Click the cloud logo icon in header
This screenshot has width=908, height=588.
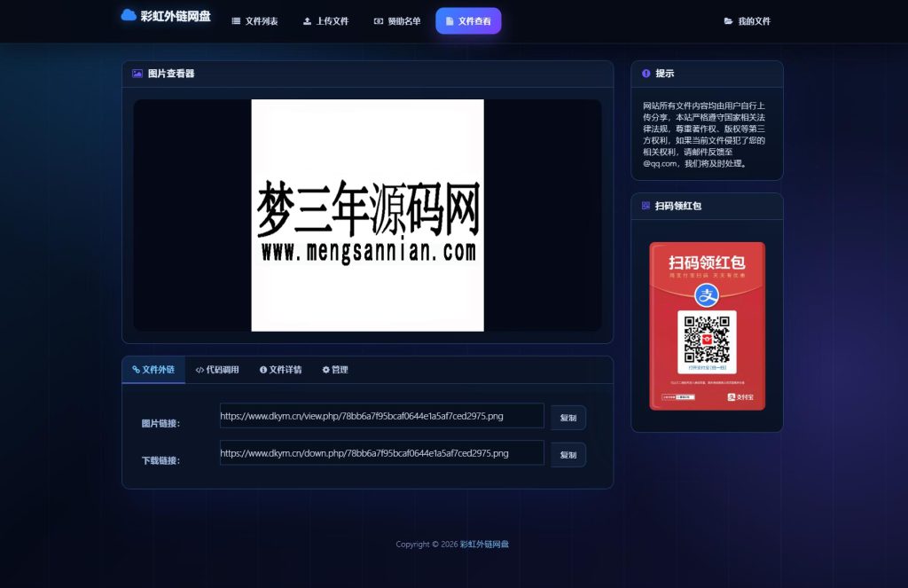129,15
